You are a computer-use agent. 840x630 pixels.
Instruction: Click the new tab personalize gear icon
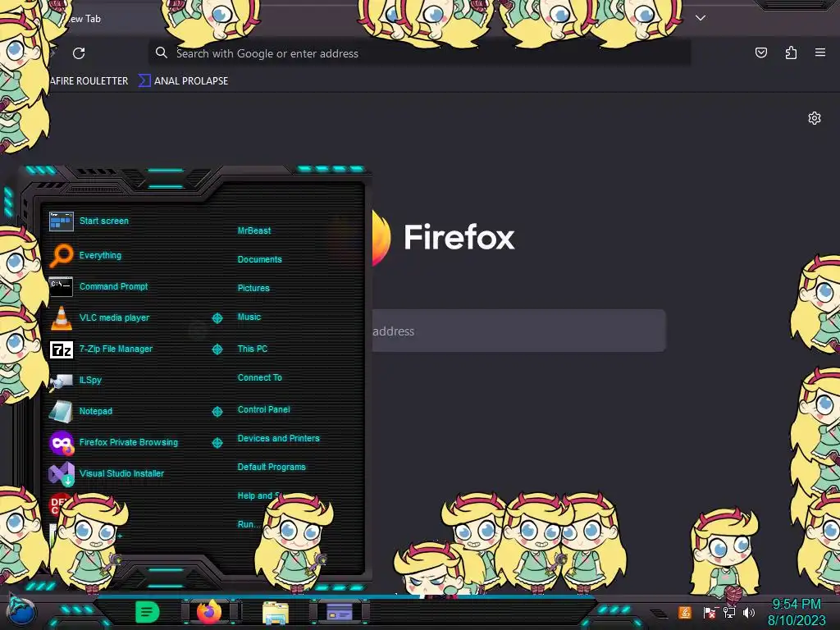(815, 118)
